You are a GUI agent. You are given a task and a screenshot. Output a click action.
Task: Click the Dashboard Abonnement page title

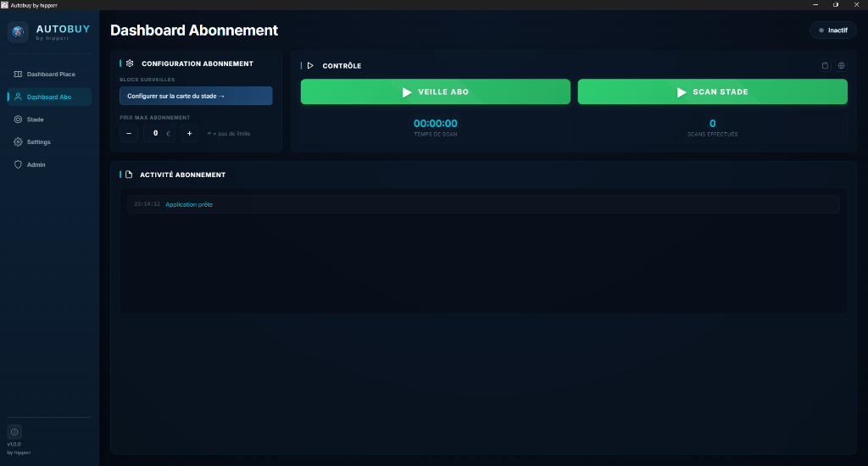194,31
